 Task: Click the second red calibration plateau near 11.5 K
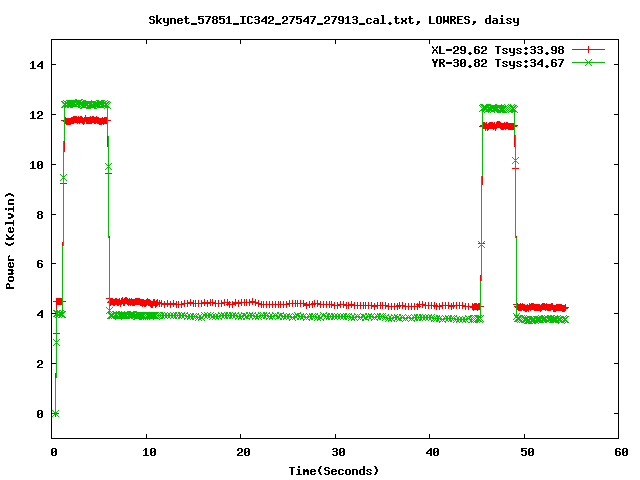point(499,126)
